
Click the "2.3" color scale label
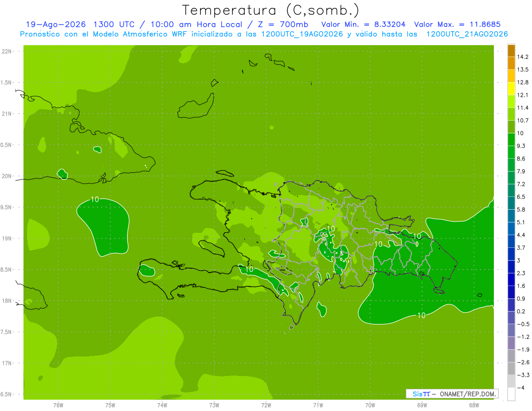click(521, 273)
